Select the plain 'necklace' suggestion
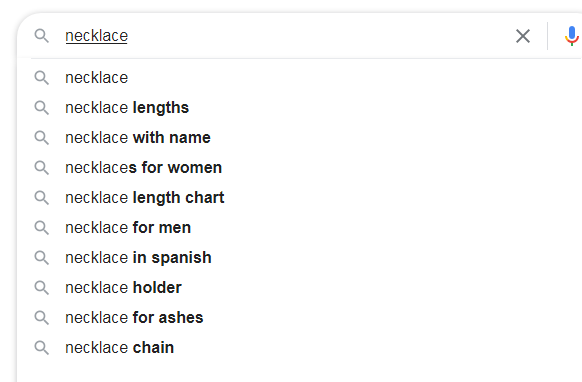The height and width of the screenshot is (382, 582). [x=299, y=78]
